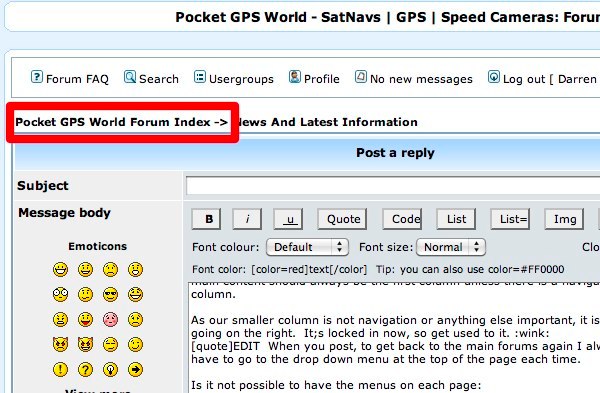Insert the Twisted Evil grinning horned emoticon
Screen dimensions: 600x393
(x=85, y=344)
